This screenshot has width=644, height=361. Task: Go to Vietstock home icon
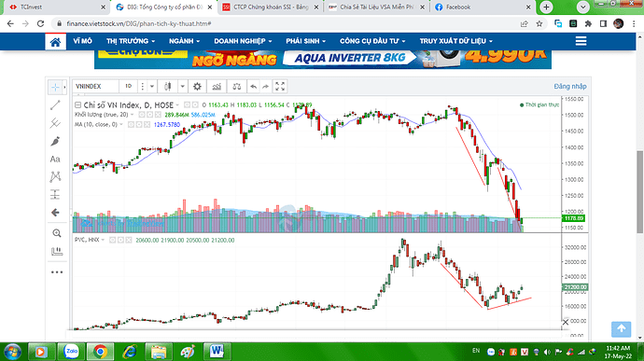pos(55,41)
